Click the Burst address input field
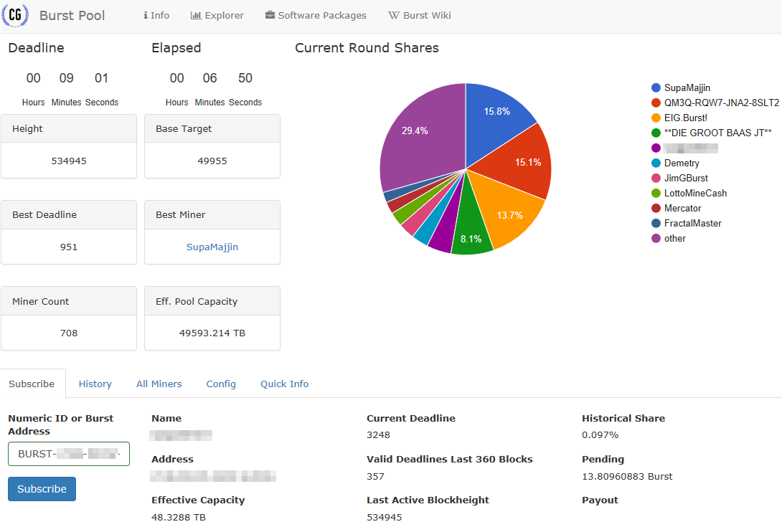 tap(69, 454)
